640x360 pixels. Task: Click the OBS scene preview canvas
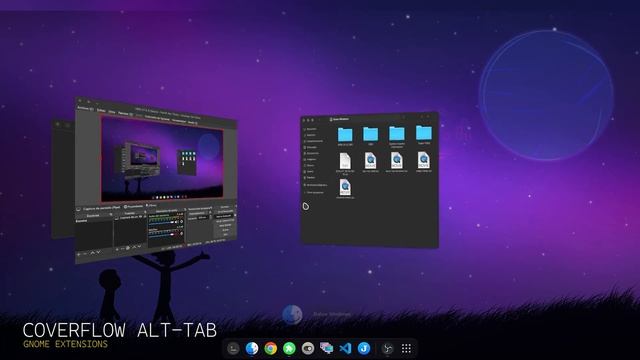tap(162, 158)
